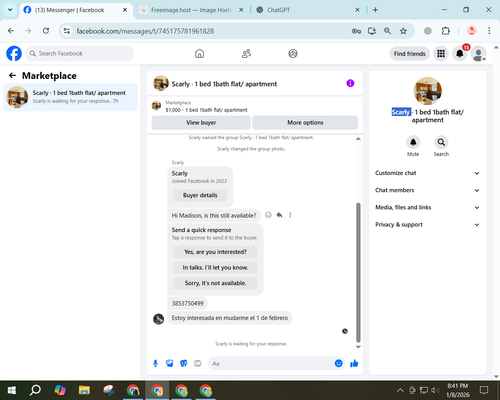Click the browser address bar URL
This screenshot has height=400, width=500.
coord(145,31)
